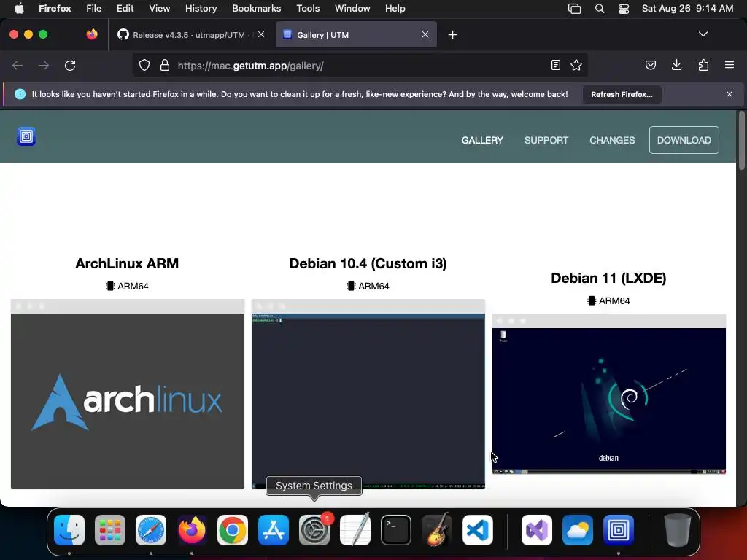Open App Store from the Dock
Image resolution: width=747 pixels, height=560 pixels.
tap(274, 530)
